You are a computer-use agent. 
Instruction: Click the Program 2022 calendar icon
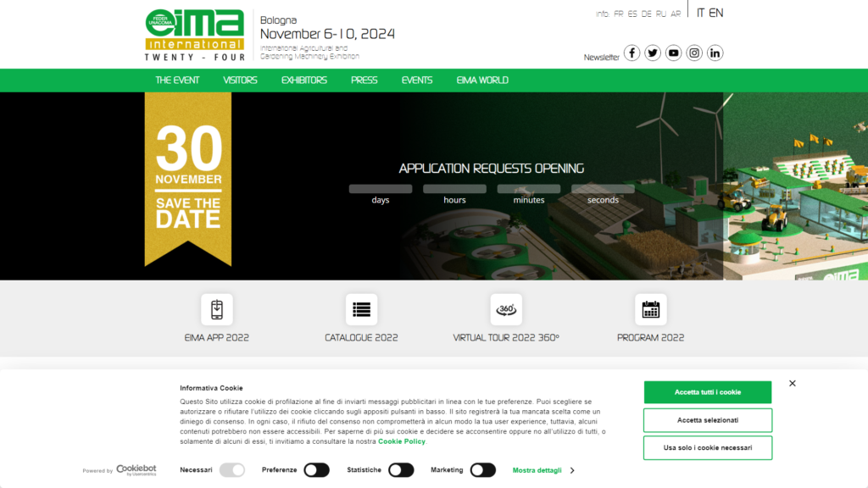coord(650,309)
